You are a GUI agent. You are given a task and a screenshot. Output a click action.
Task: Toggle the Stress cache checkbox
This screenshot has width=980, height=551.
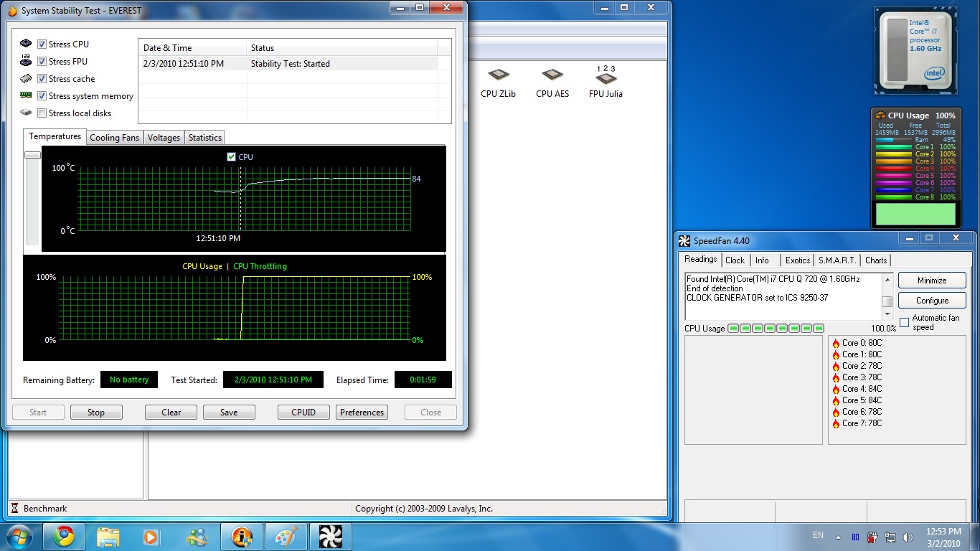[42, 78]
